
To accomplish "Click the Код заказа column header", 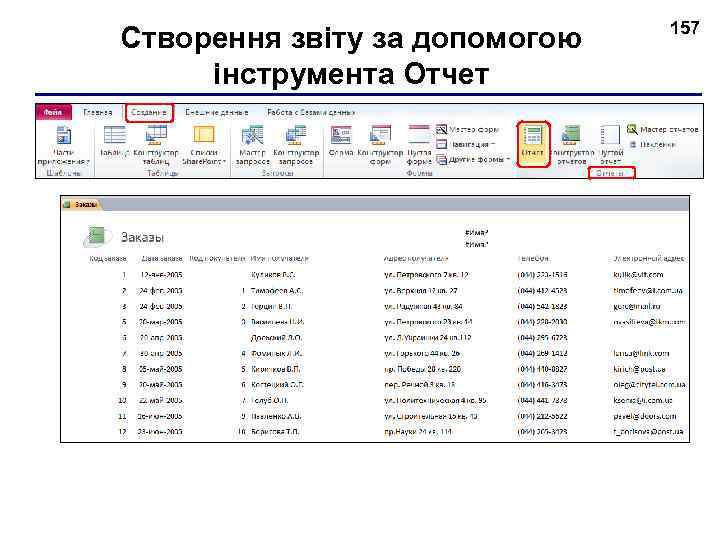I will click(107, 259).
